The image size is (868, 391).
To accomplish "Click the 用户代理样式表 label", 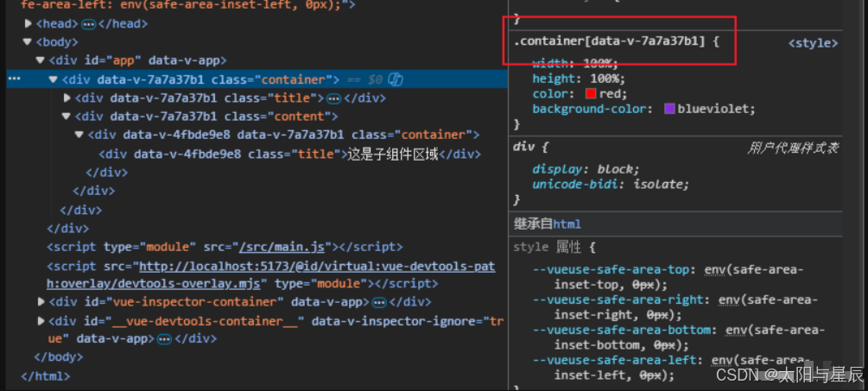I will click(792, 148).
